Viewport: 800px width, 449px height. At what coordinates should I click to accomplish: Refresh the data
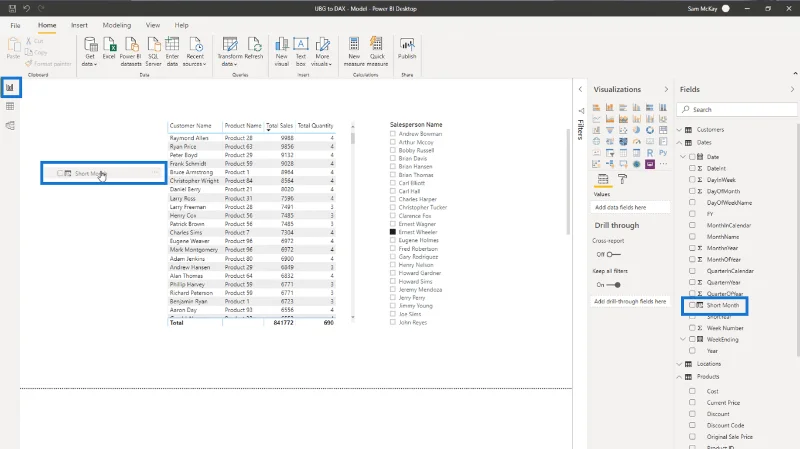254,49
